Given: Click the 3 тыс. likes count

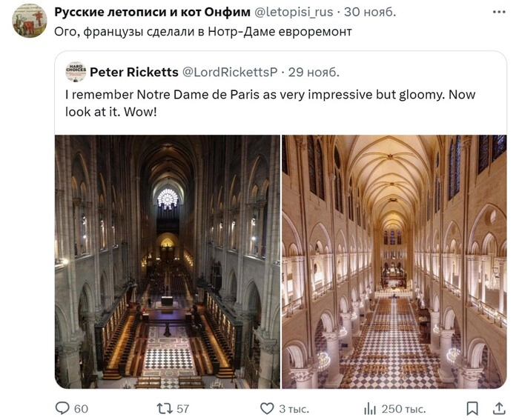Looking at the screenshot, I should coord(294,408).
